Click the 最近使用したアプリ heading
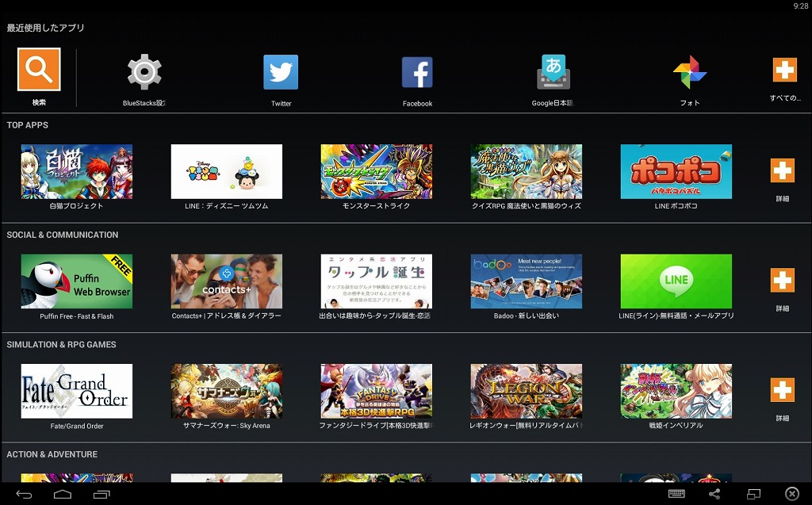The height and width of the screenshot is (505, 812). (45, 28)
